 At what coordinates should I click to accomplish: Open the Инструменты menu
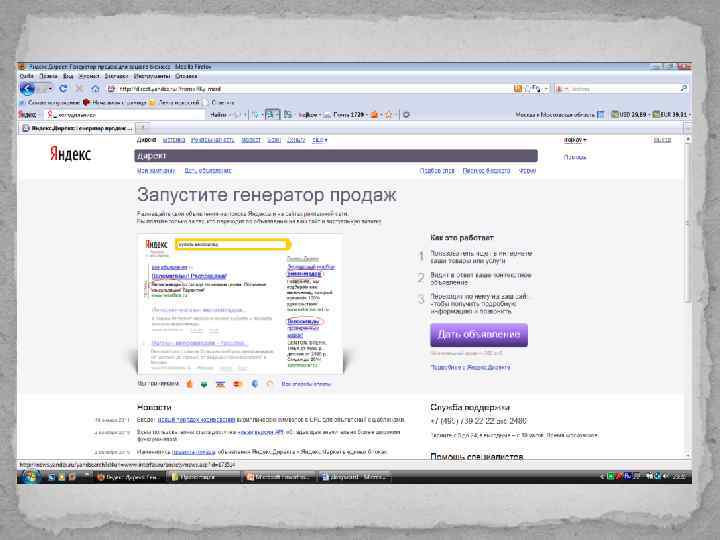pos(152,76)
